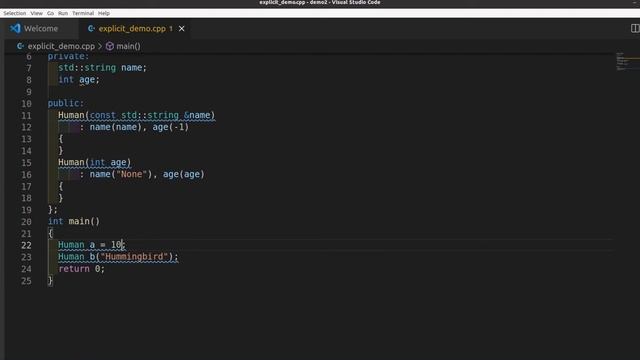
Task: Click the "None" string literal on line 16
Action: pyautogui.click(x=131, y=174)
